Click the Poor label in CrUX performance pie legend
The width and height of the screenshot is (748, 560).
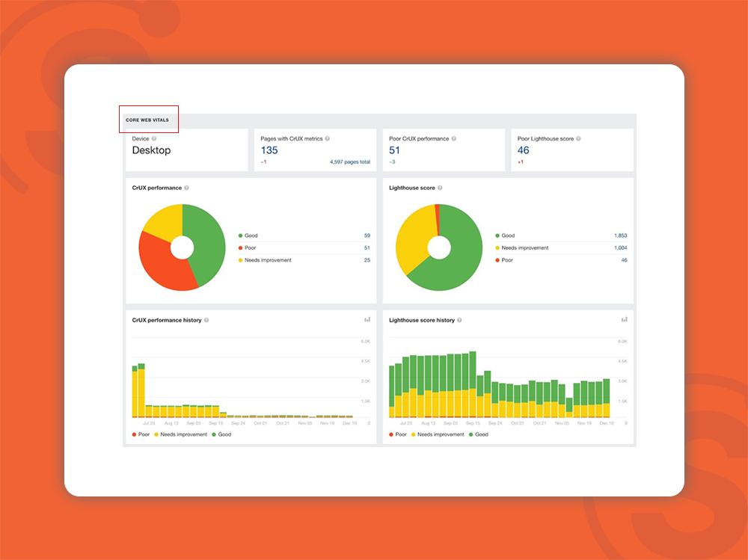pos(250,248)
